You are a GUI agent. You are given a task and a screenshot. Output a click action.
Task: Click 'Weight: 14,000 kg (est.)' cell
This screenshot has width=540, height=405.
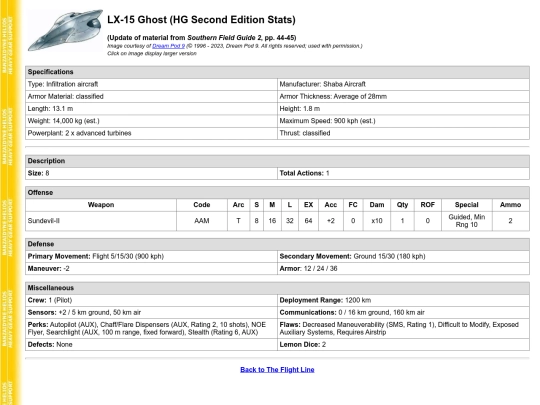(151, 121)
